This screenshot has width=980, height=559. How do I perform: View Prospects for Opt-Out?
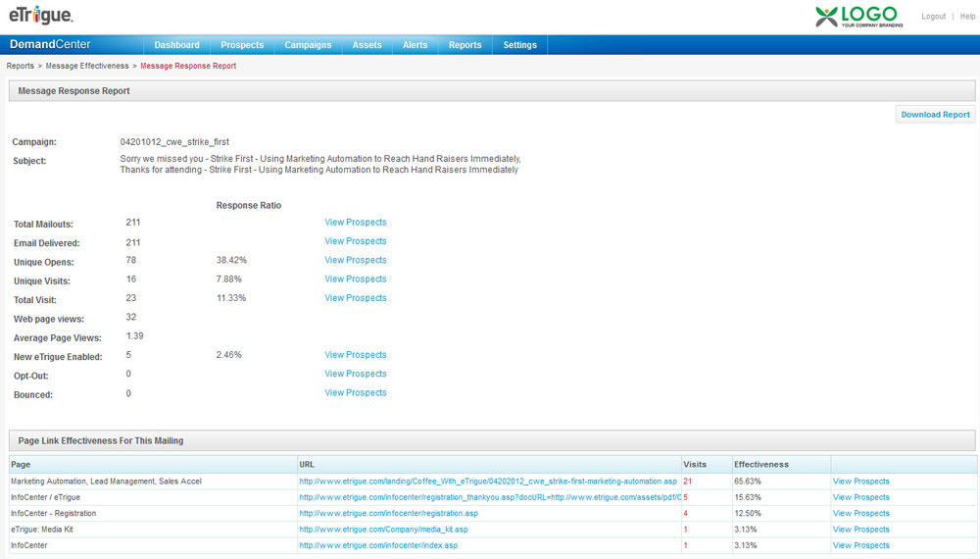click(355, 374)
